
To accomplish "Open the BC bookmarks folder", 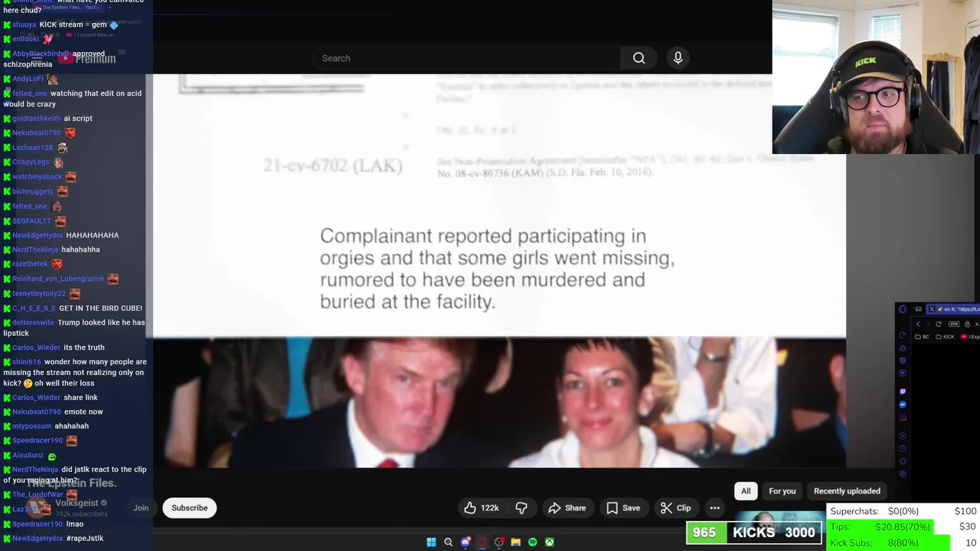I will pyautogui.click(x=923, y=337).
